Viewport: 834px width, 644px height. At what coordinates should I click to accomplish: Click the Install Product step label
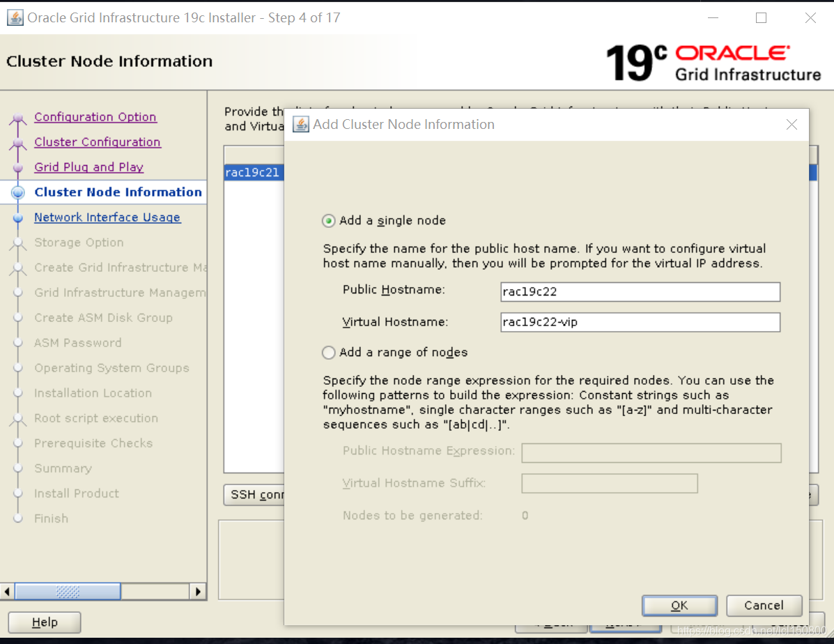pos(77,493)
